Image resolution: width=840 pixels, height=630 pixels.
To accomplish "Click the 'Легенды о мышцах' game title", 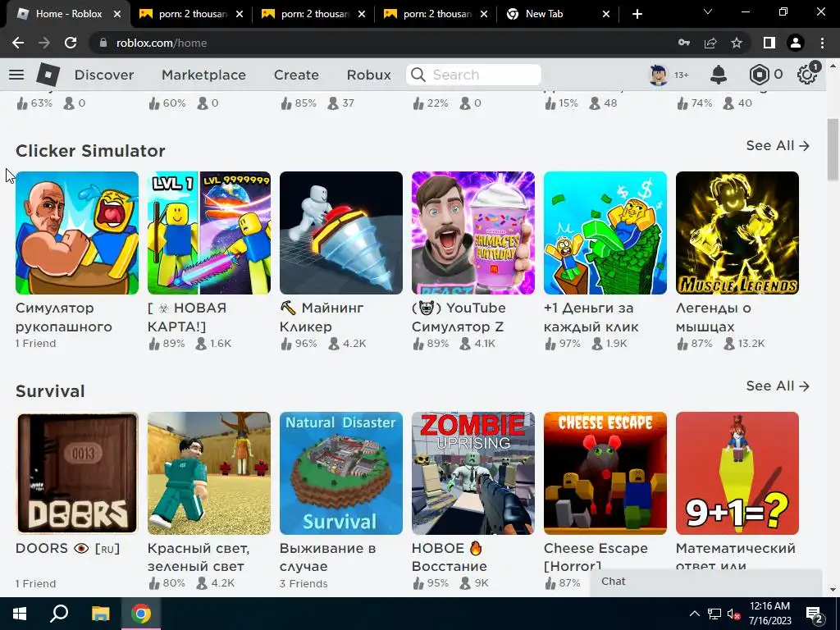I will point(714,317).
